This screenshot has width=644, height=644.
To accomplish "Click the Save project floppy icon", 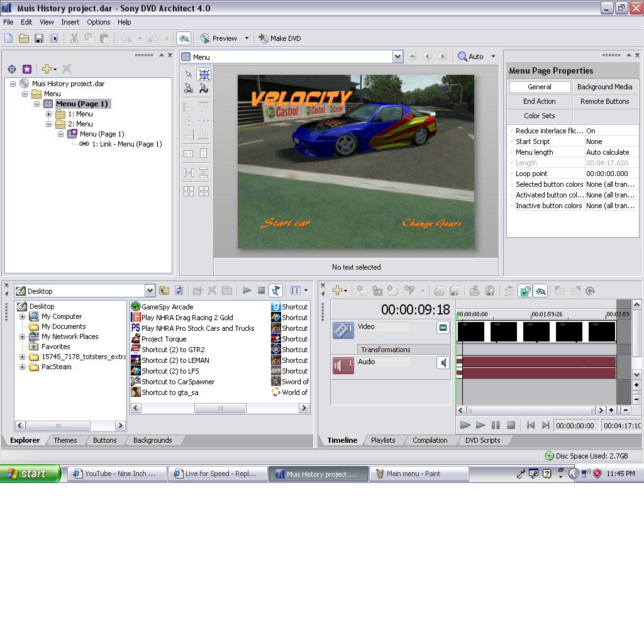I will click(x=38, y=38).
